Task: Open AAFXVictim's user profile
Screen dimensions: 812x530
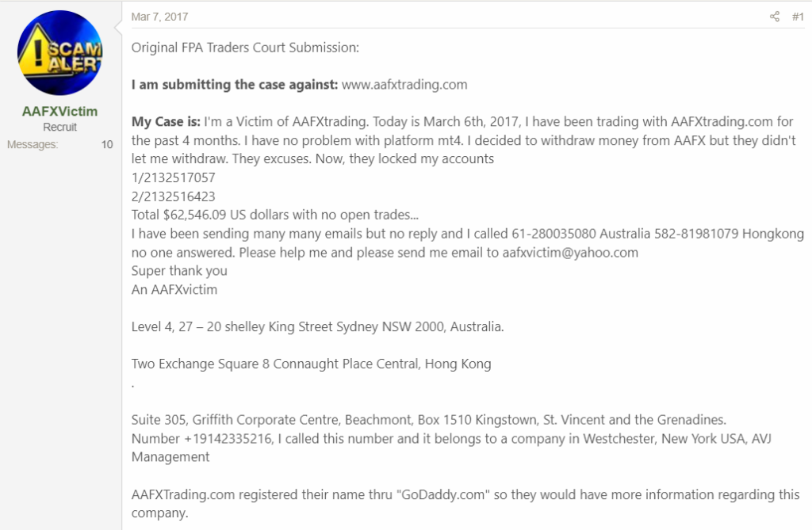Action: 60,111
